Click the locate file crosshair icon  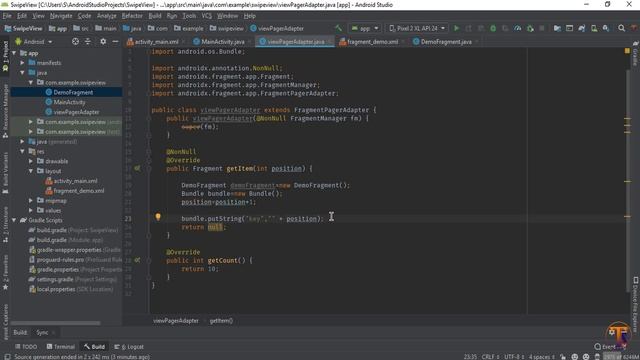click(76, 42)
